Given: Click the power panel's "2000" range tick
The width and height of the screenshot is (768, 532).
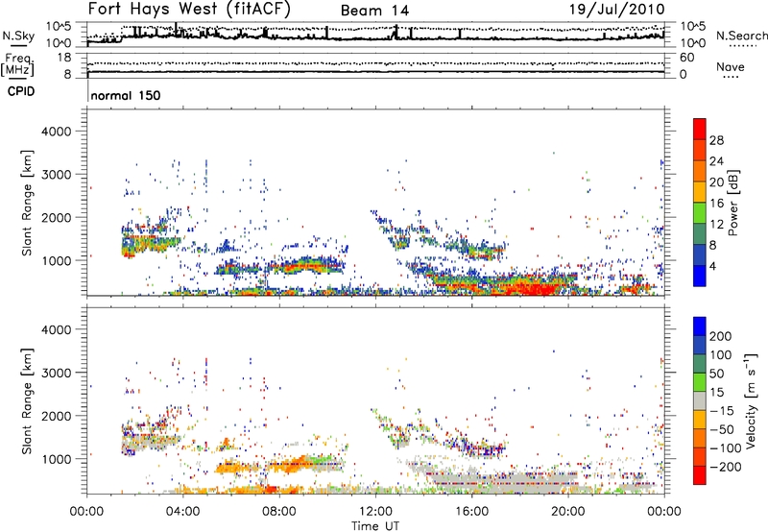Looking at the screenshot, I should pos(57,217).
